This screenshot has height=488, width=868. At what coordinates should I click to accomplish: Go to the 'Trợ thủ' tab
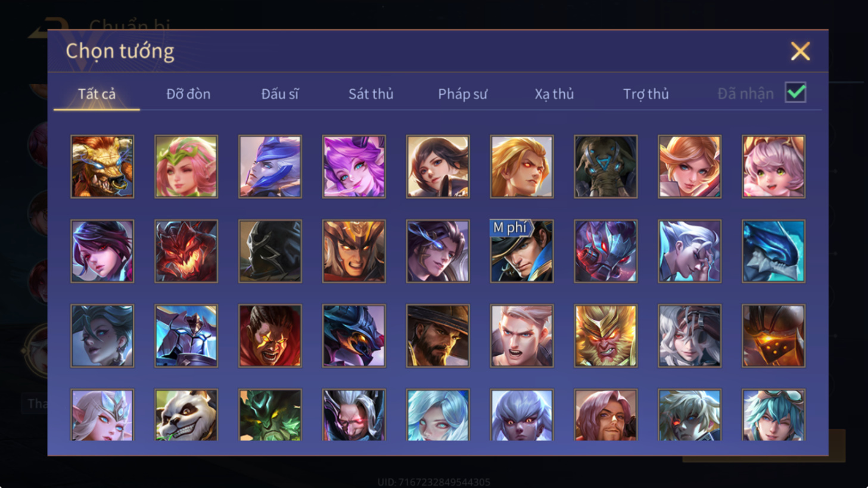tap(646, 94)
